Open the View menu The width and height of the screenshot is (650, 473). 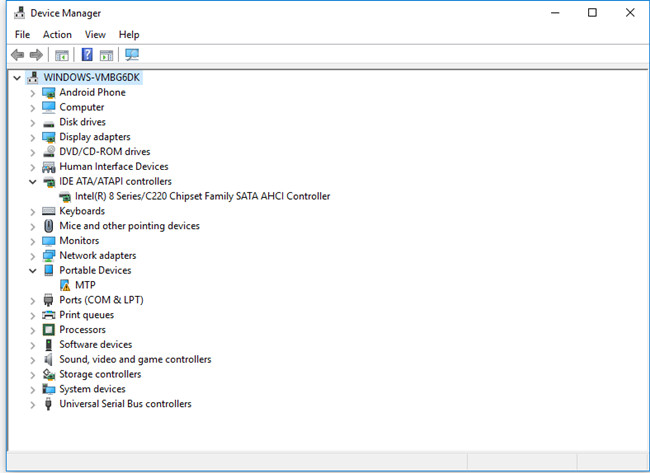pyautogui.click(x=95, y=34)
